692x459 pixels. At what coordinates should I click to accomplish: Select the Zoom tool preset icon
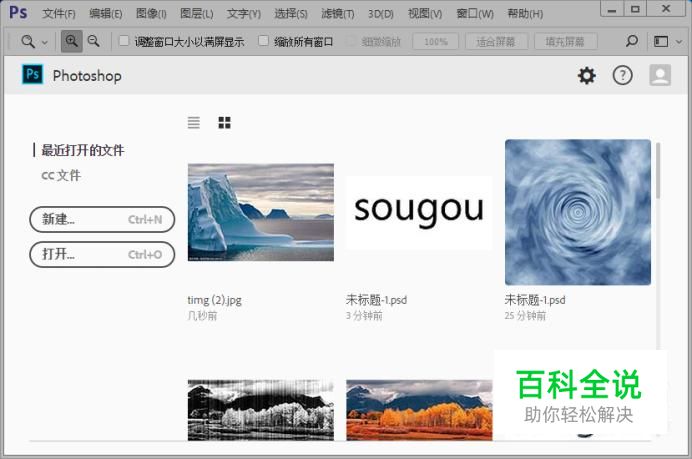click(28, 41)
